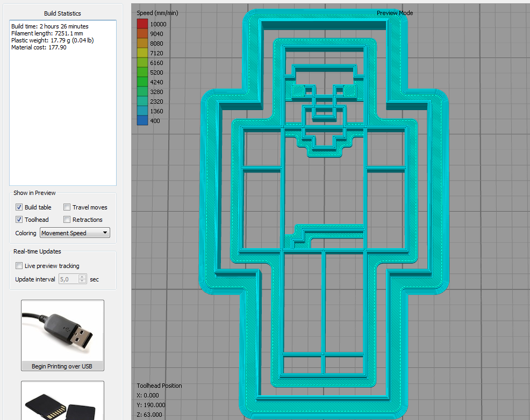Click the 7120 yellow speed swatch
The image size is (530, 420).
click(142, 53)
